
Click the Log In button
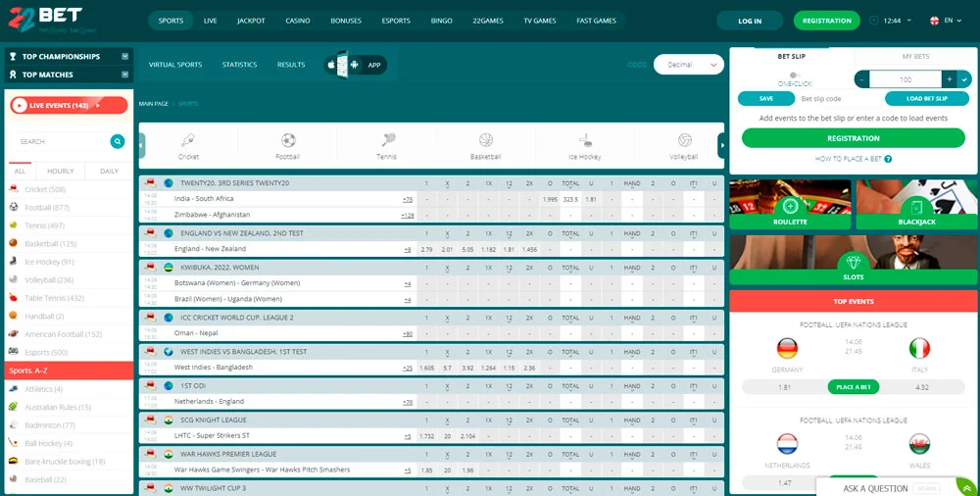(750, 21)
